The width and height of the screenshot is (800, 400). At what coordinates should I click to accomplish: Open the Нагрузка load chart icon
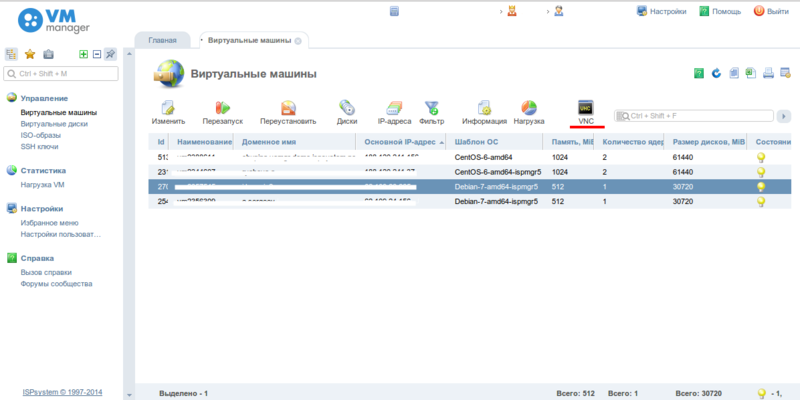tap(529, 108)
